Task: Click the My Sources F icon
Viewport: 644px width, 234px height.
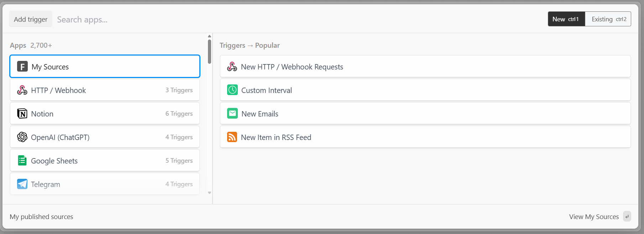Action: (x=22, y=67)
